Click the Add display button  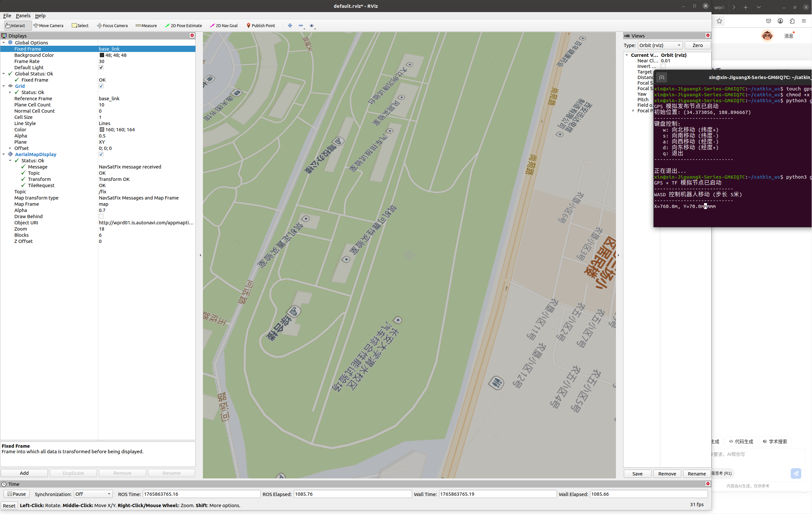tap(24, 473)
